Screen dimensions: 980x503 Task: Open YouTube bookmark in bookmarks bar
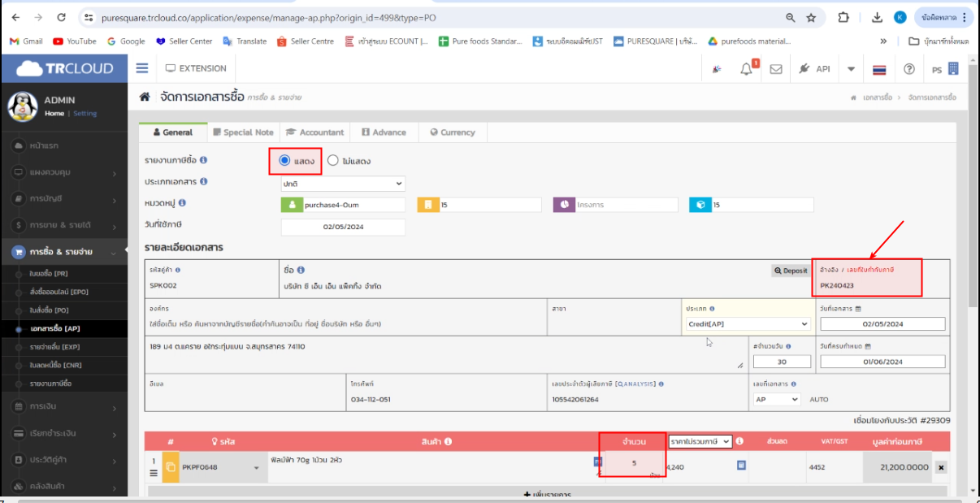74,41
